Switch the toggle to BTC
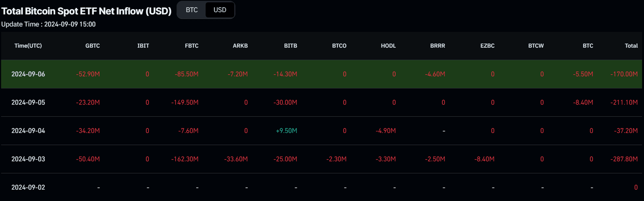The width and height of the screenshot is (644, 201). coord(192,10)
